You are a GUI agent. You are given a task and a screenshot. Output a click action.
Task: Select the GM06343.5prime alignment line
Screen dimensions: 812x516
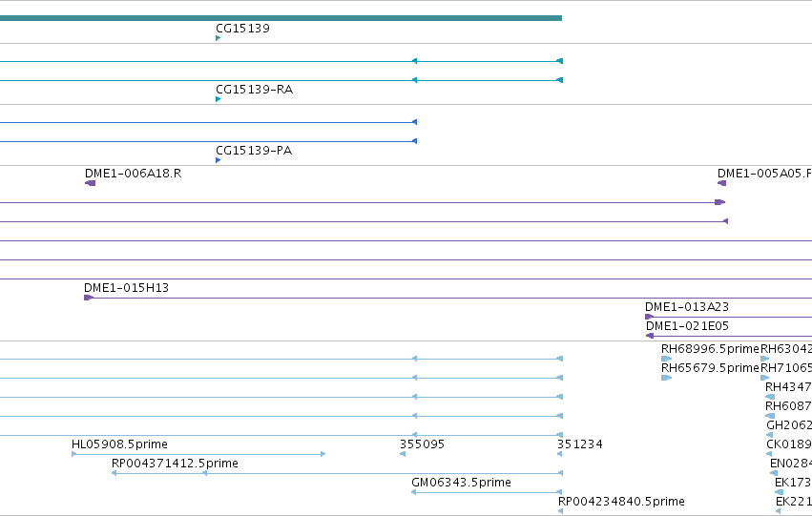click(487, 492)
